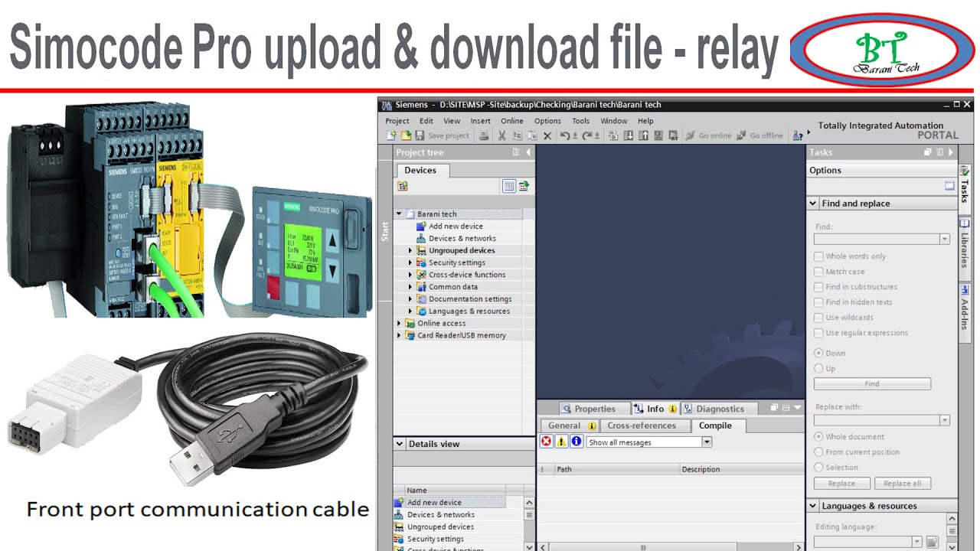Open the Show all messages dropdown

click(x=707, y=442)
